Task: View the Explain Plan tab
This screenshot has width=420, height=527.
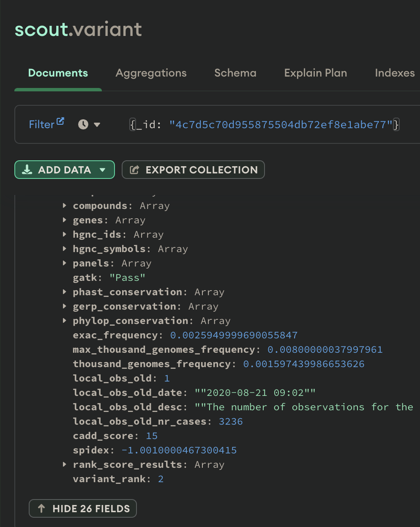Action: [x=315, y=73]
